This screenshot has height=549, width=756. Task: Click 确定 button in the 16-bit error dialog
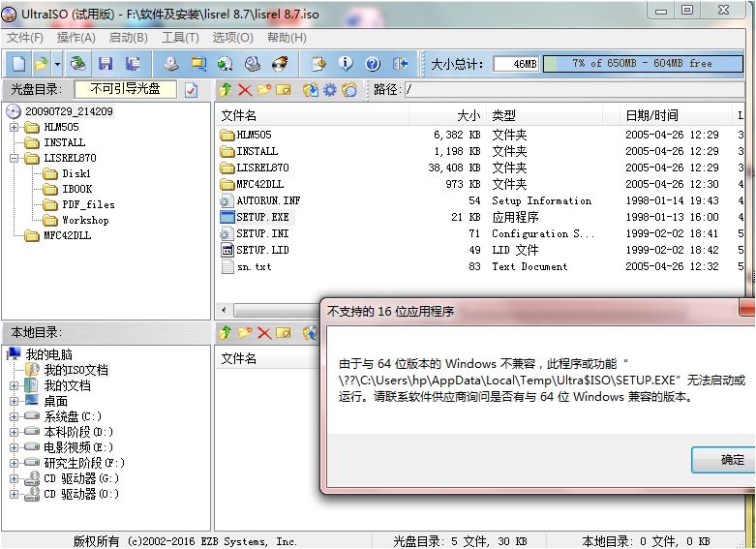(x=723, y=460)
